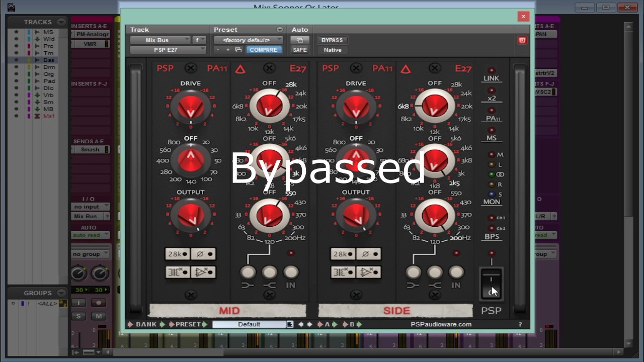Open the auto read automation mode dropdown
Screen dimensions: 644x362
tap(91, 235)
